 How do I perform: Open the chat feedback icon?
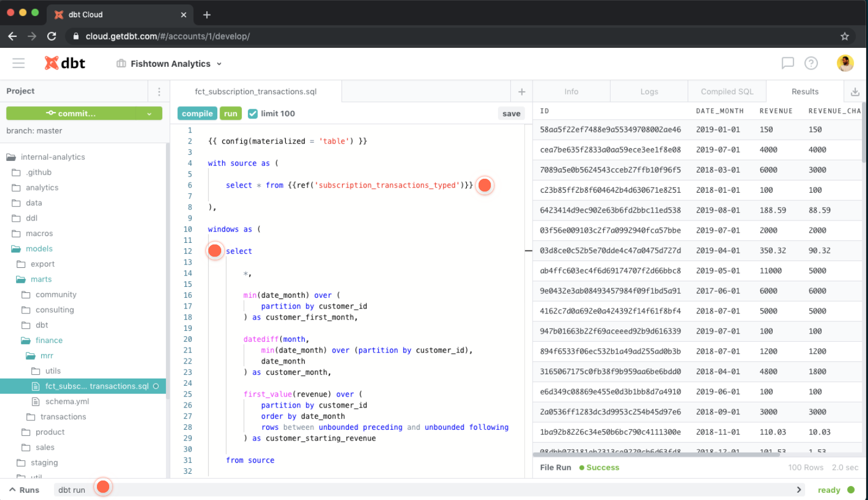pos(787,63)
